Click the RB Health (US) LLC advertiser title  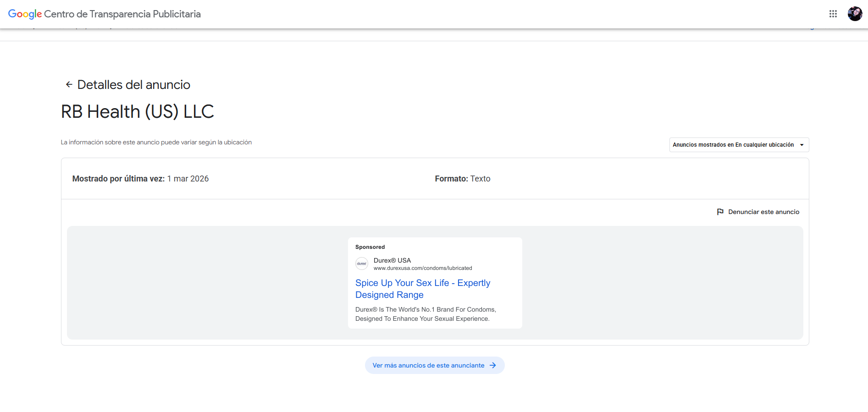click(x=138, y=111)
